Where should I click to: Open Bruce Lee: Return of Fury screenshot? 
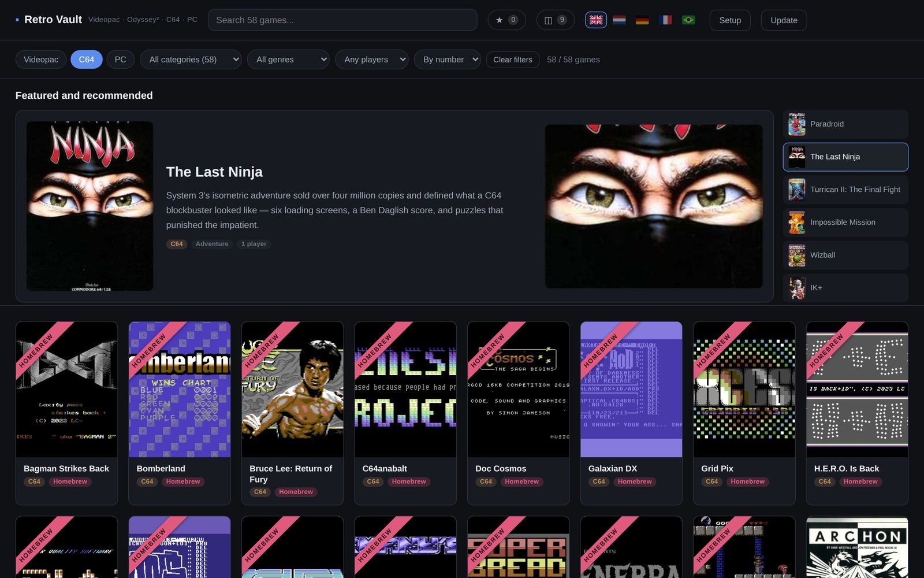(x=292, y=390)
